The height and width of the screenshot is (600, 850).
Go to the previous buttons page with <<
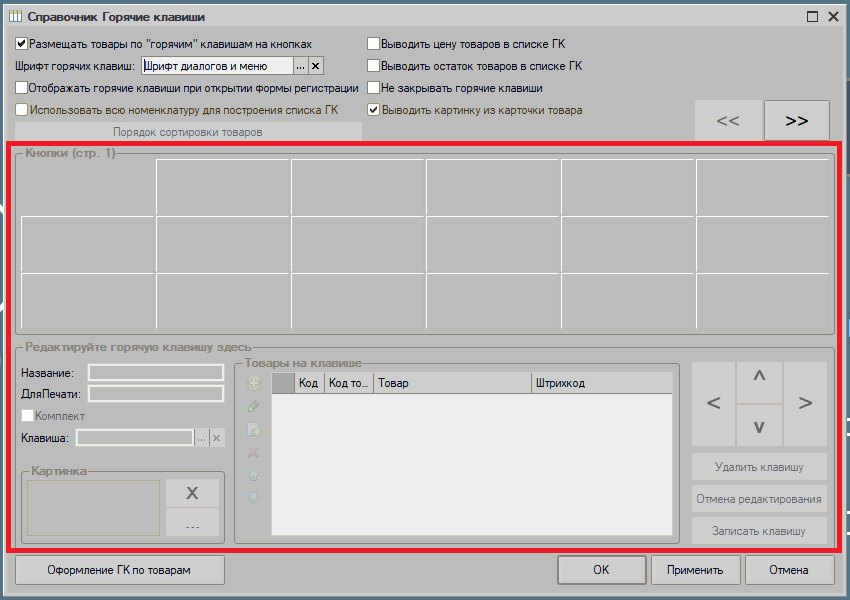pyautogui.click(x=728, y=120)
